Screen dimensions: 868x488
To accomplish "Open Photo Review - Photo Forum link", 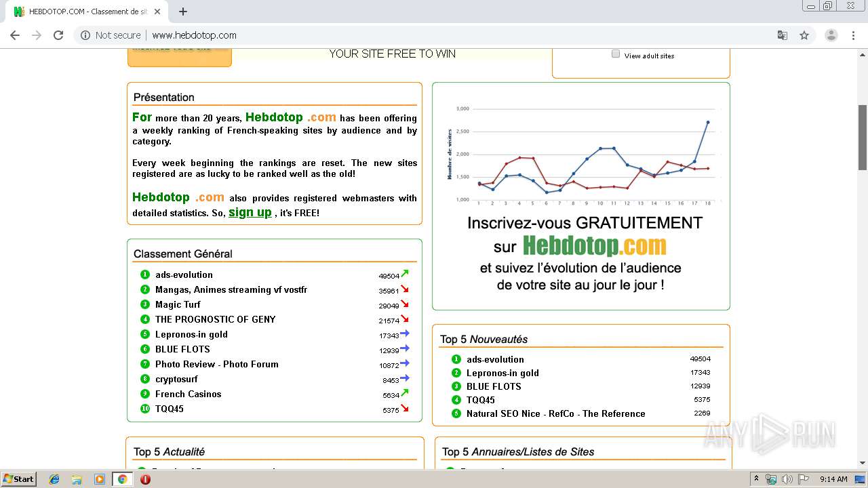I will [217, 364].
